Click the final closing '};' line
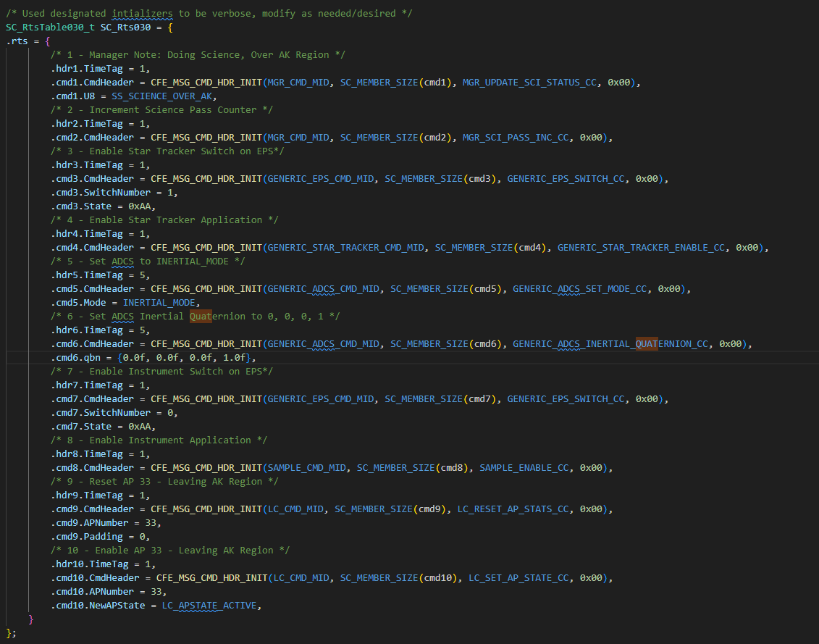Screen dimensions: 819x644 (11, 633)
